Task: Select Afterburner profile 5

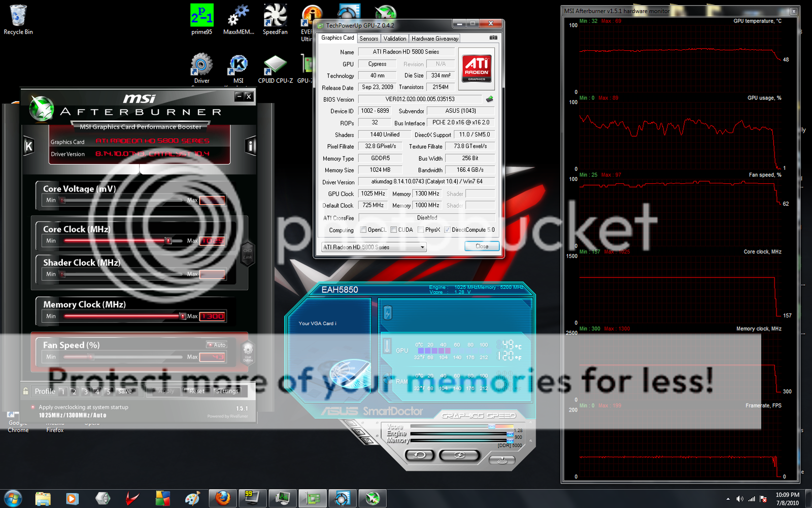Action: tap(109, 391)
